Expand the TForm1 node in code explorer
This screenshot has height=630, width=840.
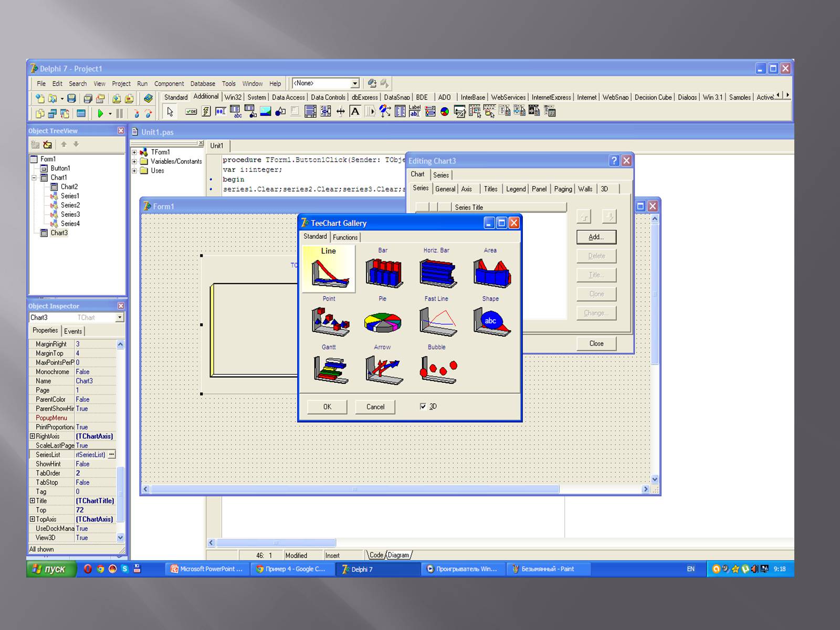(x=134, y=152)
